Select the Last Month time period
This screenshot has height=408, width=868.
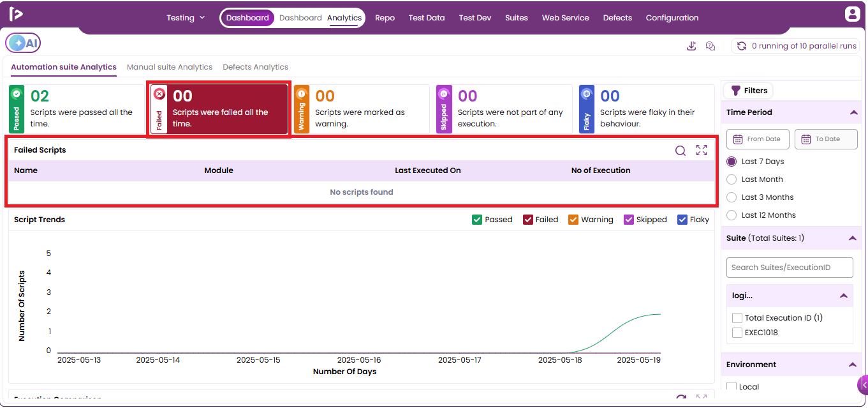[732, 179]
